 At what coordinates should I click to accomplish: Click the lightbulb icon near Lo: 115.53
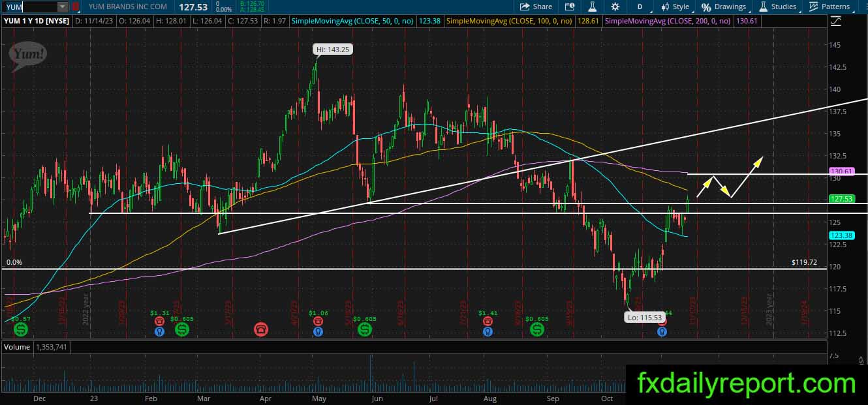pos(662,331)
